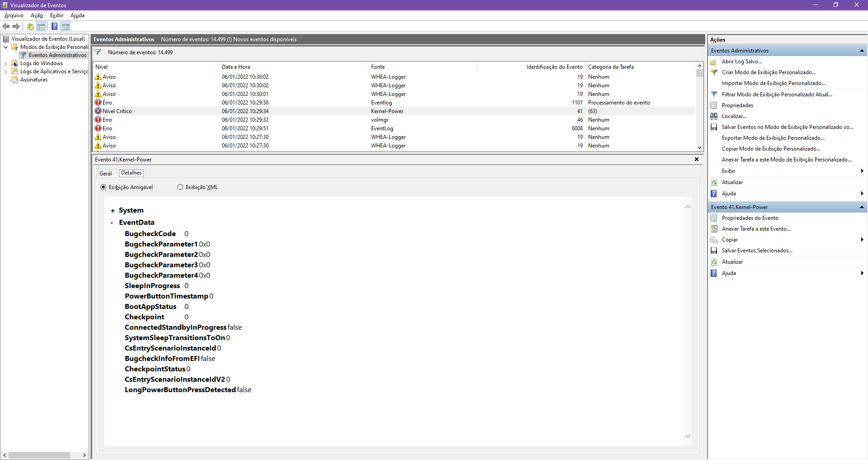Select the Exibição Amigável radio button

[104, 187]
